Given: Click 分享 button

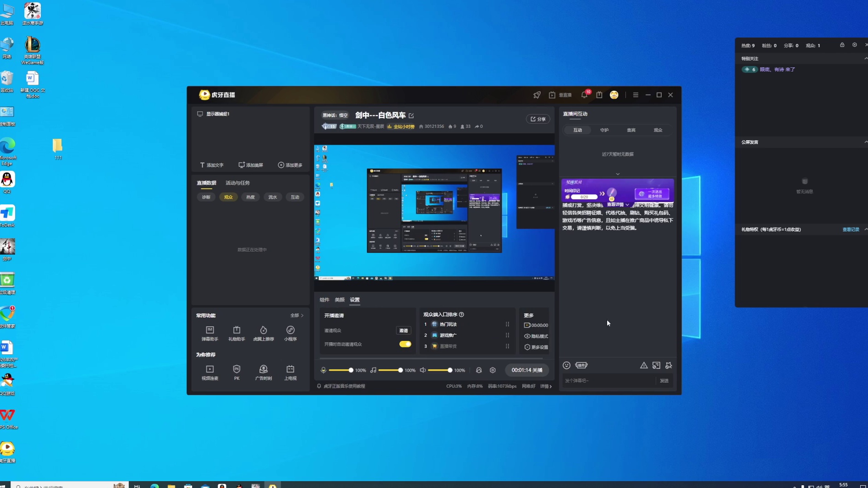Looking at the screenshot, I should (x=538, y=119).
